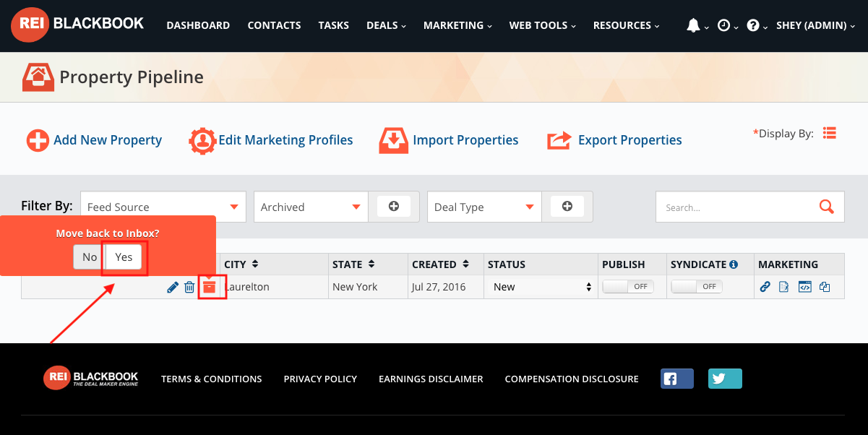Click the Export Properties link text

pos(630,140)
